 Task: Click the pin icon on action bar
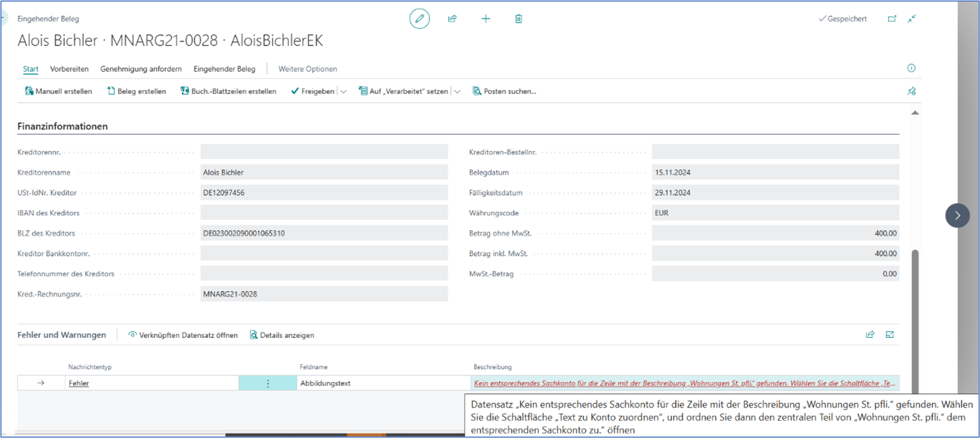pos(911,91)
